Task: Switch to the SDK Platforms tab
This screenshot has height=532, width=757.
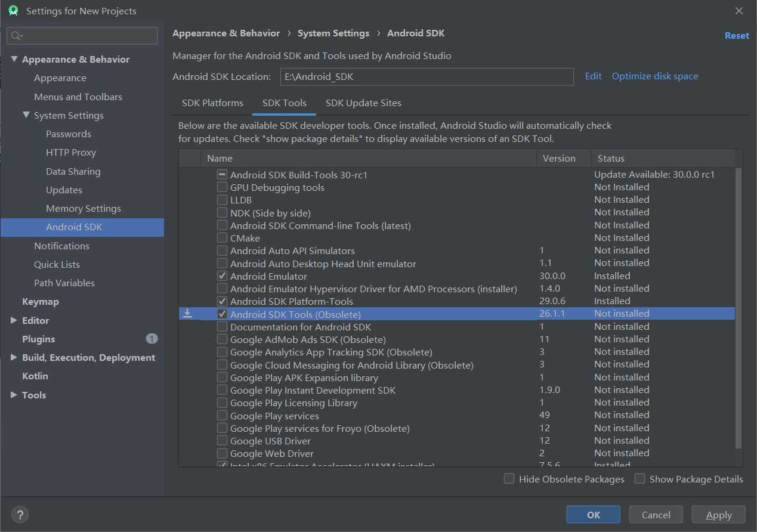Action: pyautogui.click(x=212, y=103)
